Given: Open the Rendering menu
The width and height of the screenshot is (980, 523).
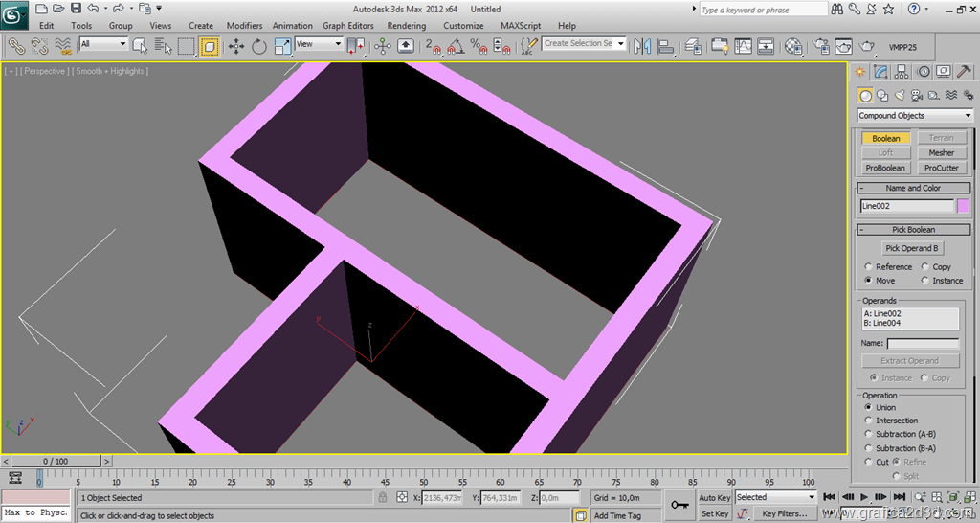Looking at the screenshot, I should 407,26.
